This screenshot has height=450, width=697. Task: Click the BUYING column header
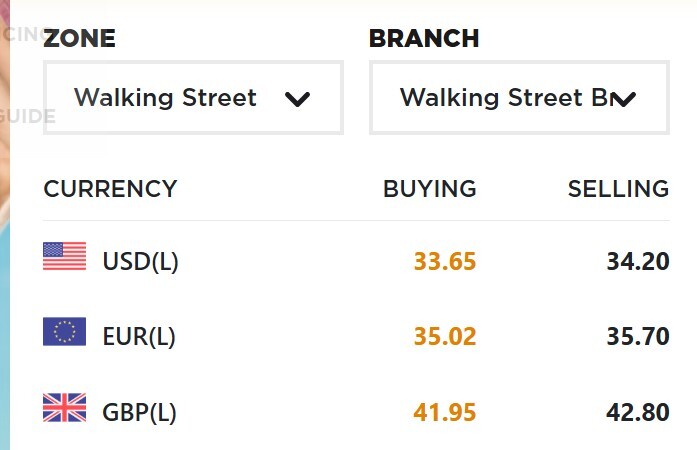(x=430, y=189)
